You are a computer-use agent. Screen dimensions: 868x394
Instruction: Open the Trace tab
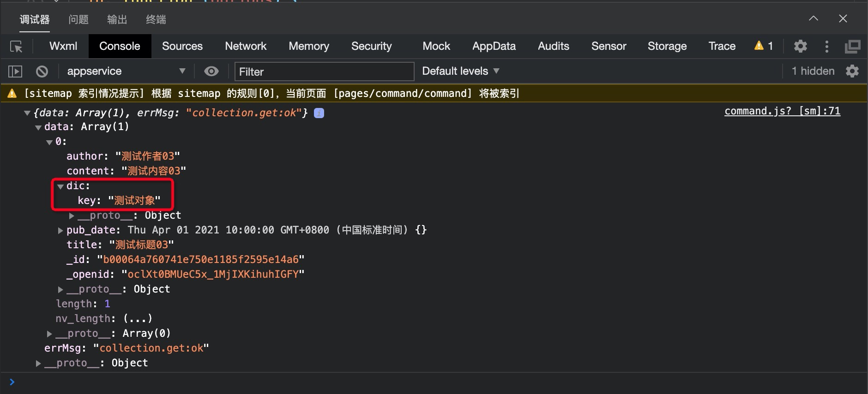722,46
